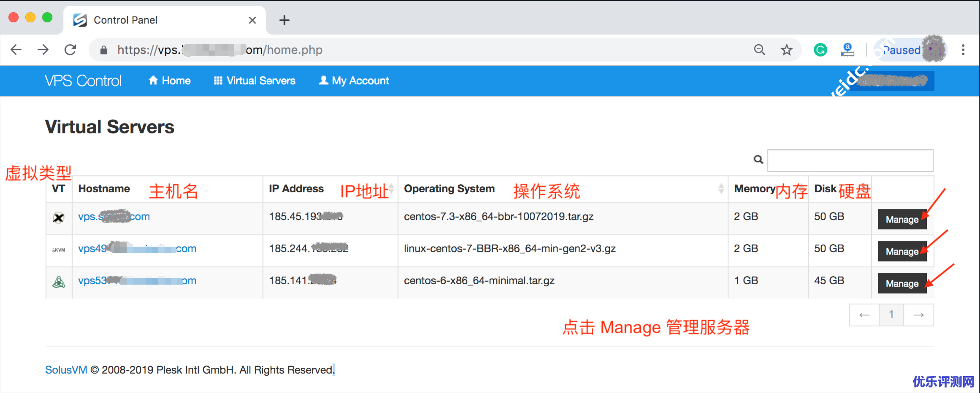The image size is (980, 393).
Task: Click the blurred account name in navbar
Action: 893,81
